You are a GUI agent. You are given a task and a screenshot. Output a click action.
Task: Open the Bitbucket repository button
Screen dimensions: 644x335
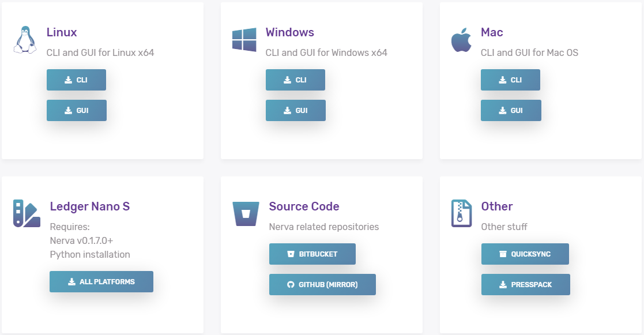click(312, 254)
